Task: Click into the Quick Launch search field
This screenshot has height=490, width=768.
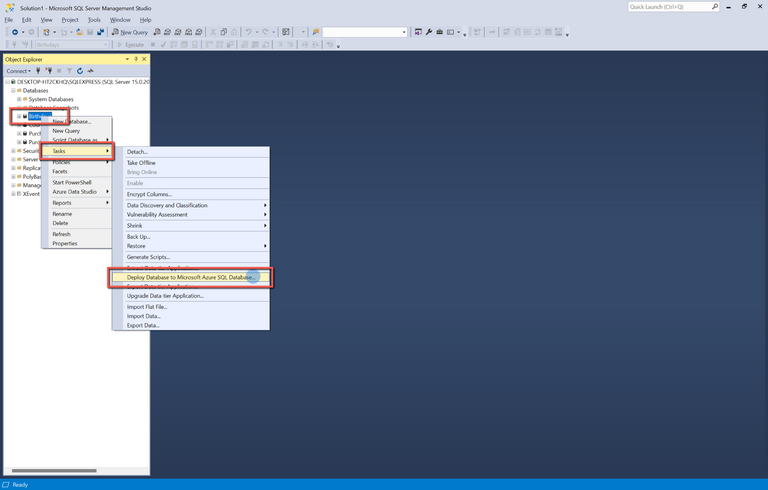Action: tap(668, 7)
